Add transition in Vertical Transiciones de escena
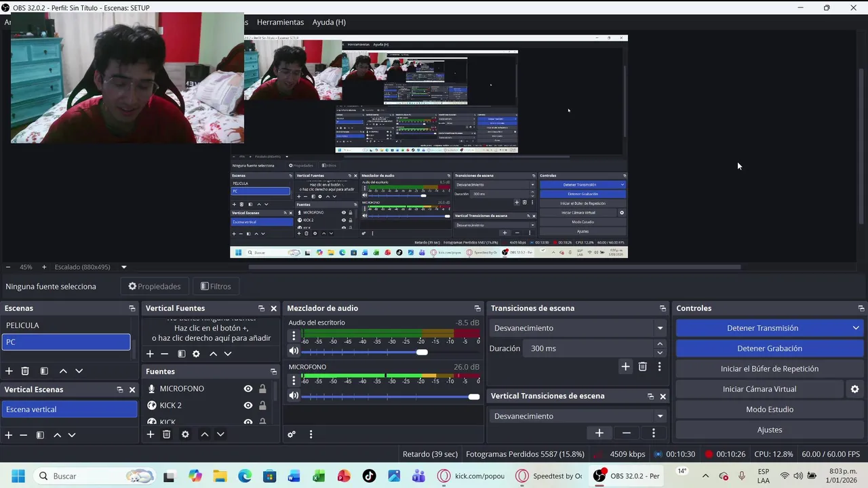 [599, 433]
